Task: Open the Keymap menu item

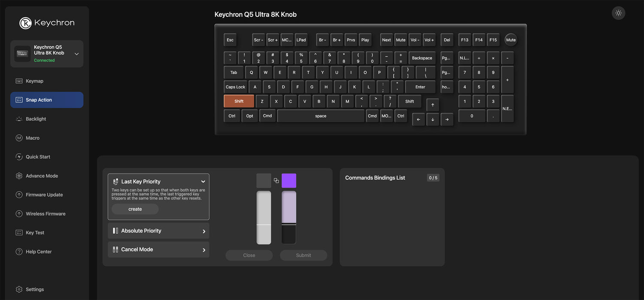Action: point(34,81)
